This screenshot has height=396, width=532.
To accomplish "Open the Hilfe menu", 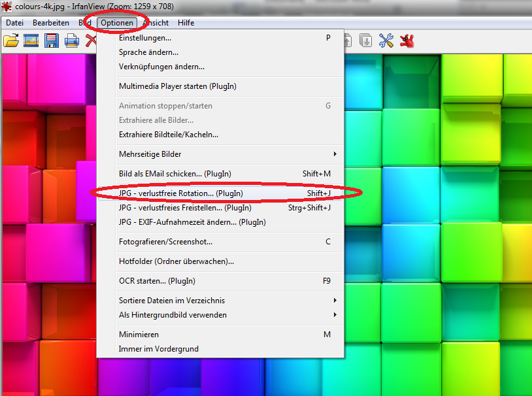I will 186,23.
